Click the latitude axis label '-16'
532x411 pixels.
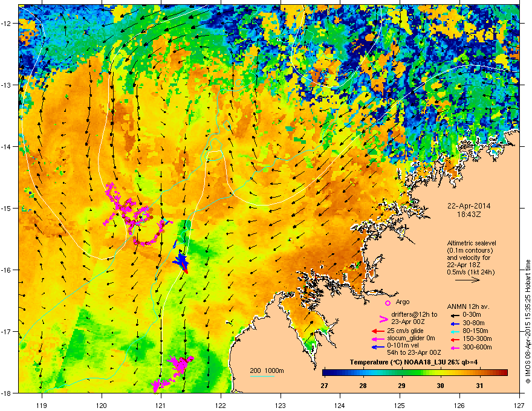pos(7,270)
